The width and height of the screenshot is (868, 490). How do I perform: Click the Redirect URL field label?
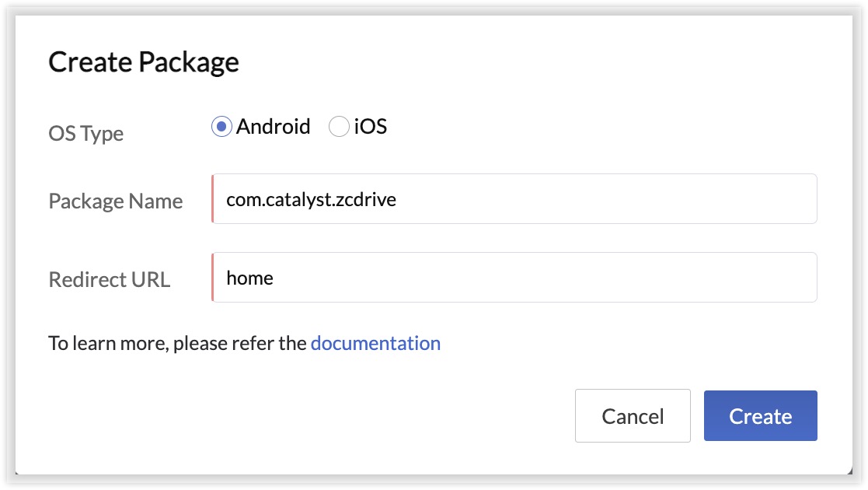point(109,280)
